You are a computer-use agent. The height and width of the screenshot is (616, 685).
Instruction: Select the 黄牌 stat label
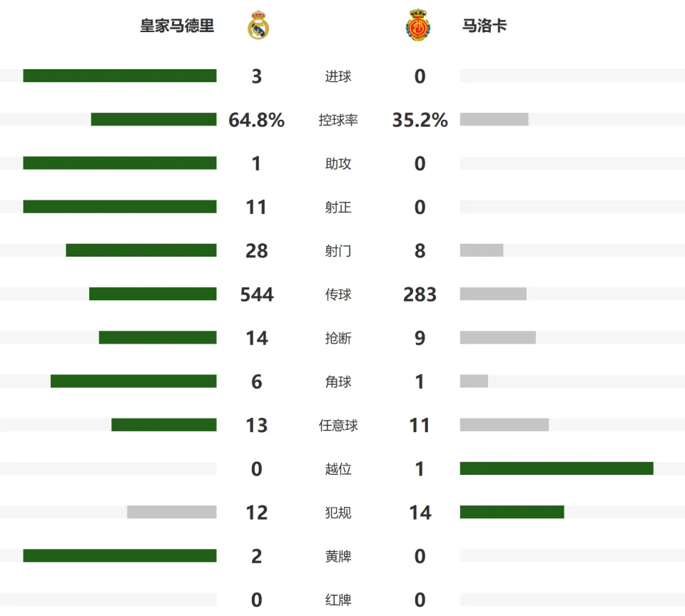(x=338, y=556)
